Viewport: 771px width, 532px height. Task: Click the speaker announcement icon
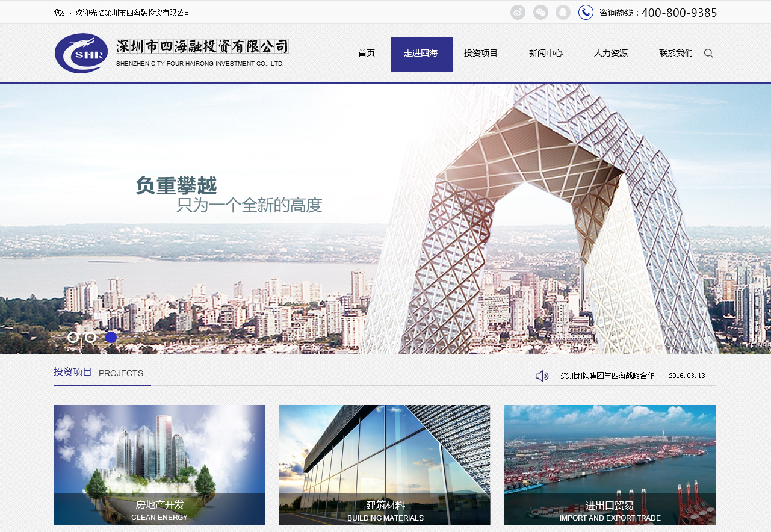pyautogui.click(x=542, y=376)
